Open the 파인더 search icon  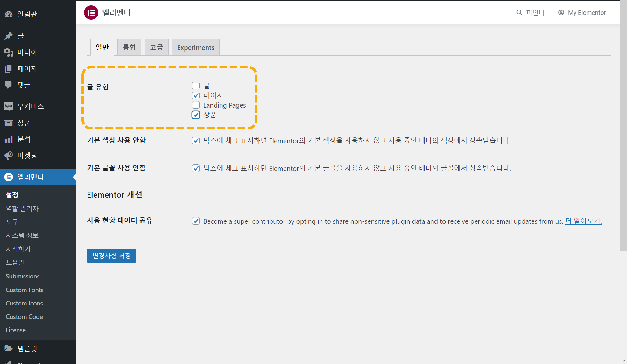[519, 12]
